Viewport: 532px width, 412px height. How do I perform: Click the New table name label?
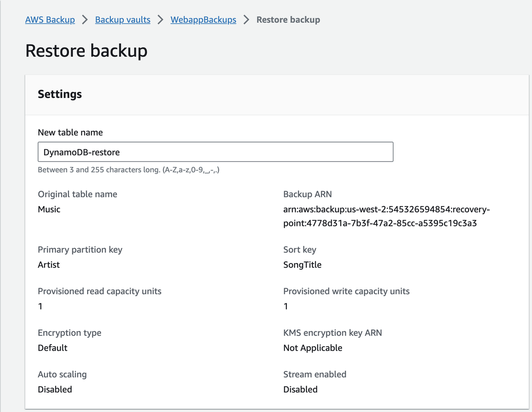point(70,133)
